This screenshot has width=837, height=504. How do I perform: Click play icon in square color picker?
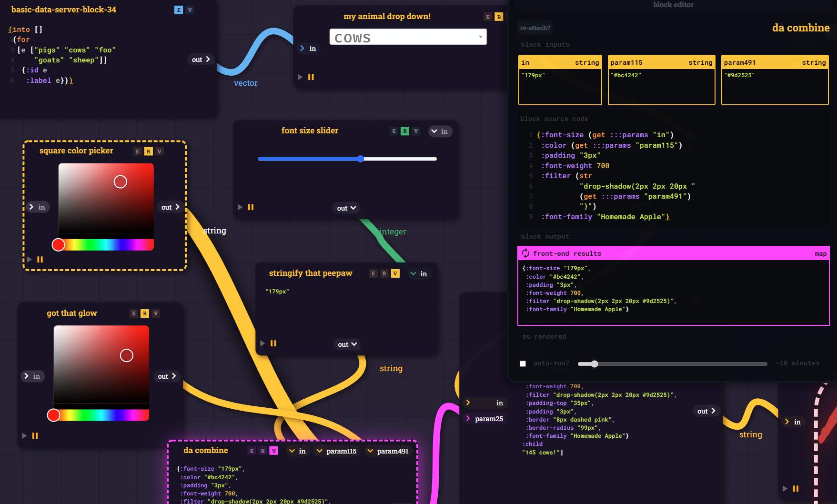coord(29,259)
